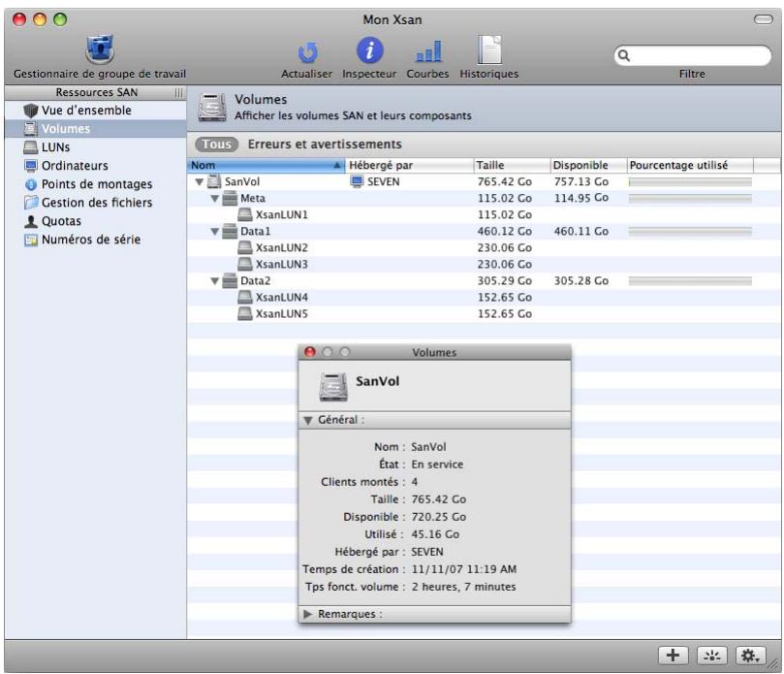Screen dimensions: 784x674
Task: Open the Historiques logs icon
Action: pos(489,50)
